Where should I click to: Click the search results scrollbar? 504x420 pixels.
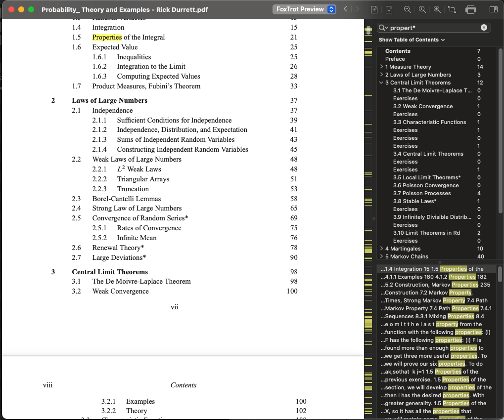click(x=500, y=274)
